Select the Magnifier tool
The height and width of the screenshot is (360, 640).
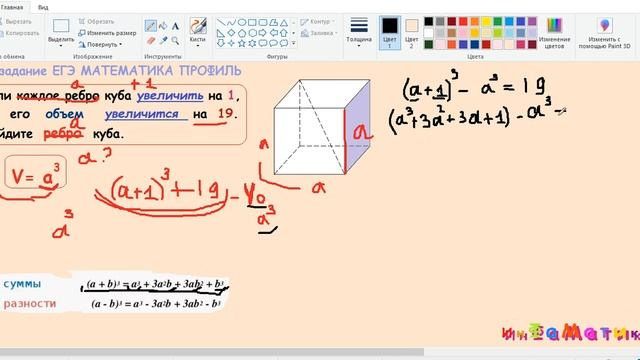pyautogui.click(x=175, y=40)
